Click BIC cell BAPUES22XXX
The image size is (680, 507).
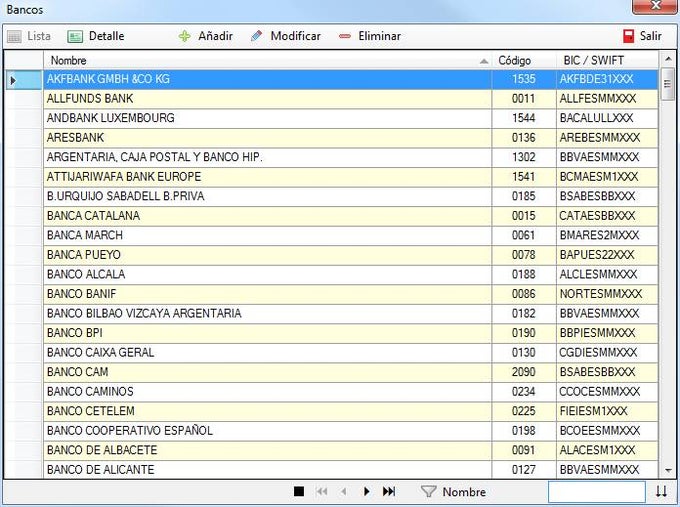(x=607, y=255)
